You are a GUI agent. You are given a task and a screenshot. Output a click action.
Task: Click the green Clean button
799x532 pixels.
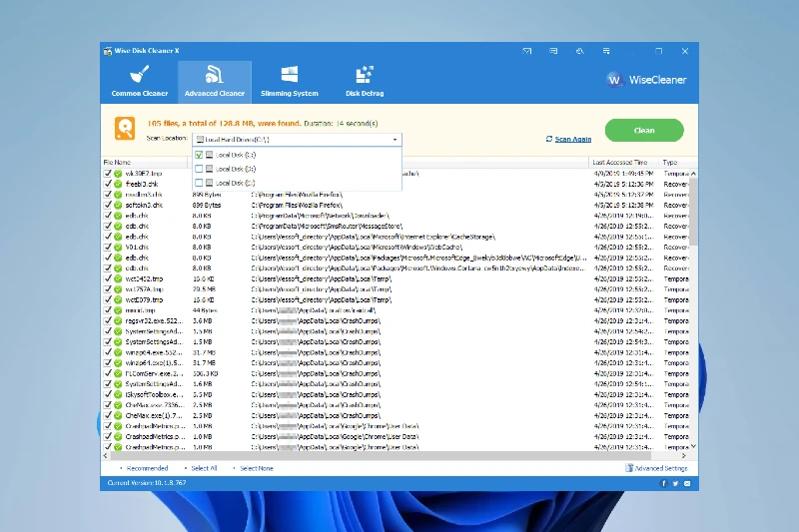[644, 131]
